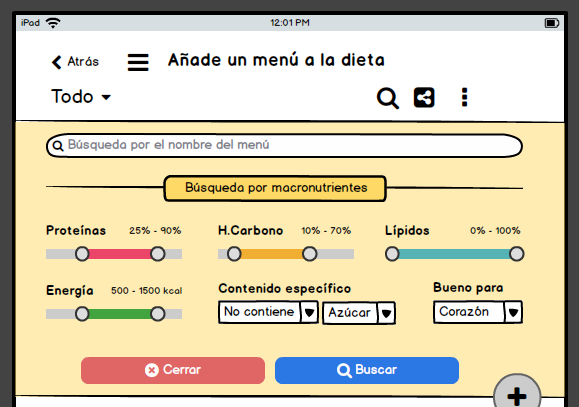Open the hamburger menu icon
The image size is (579, 407).
pyautogui.click(x=138, y=62)
